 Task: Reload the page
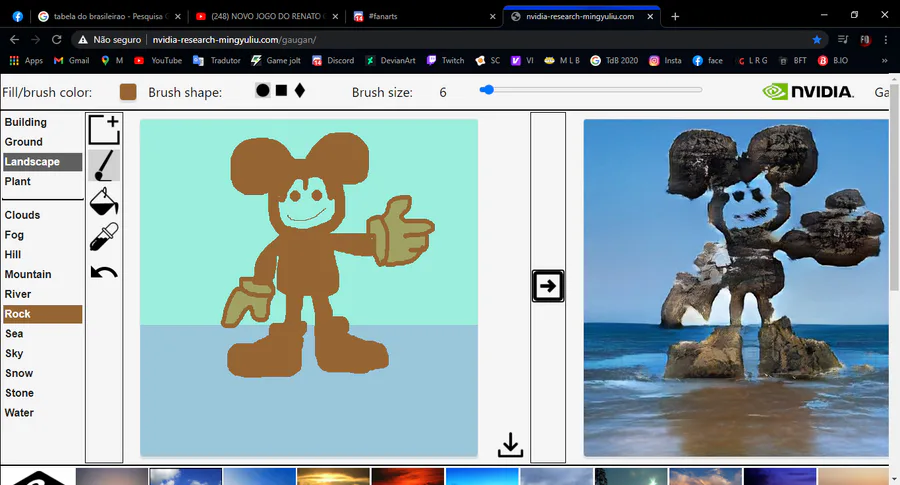pyautogui.click(x=56, y=40)
